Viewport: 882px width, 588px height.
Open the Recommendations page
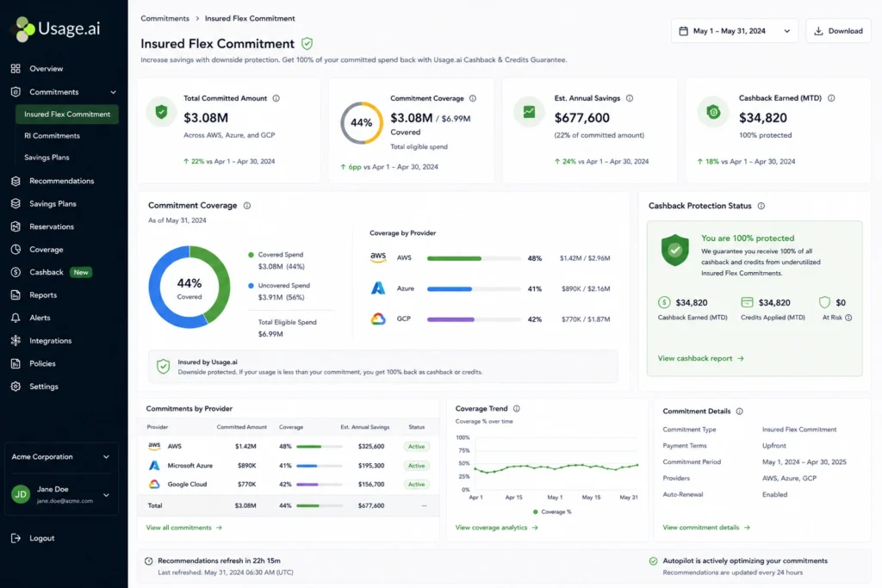click(x=62, y=181)
